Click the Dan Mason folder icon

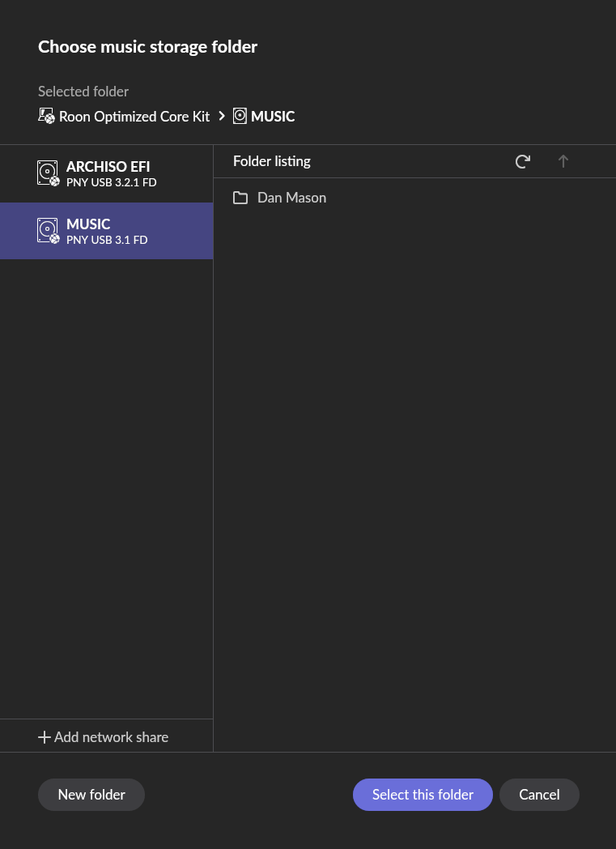(x=240, y=198)
